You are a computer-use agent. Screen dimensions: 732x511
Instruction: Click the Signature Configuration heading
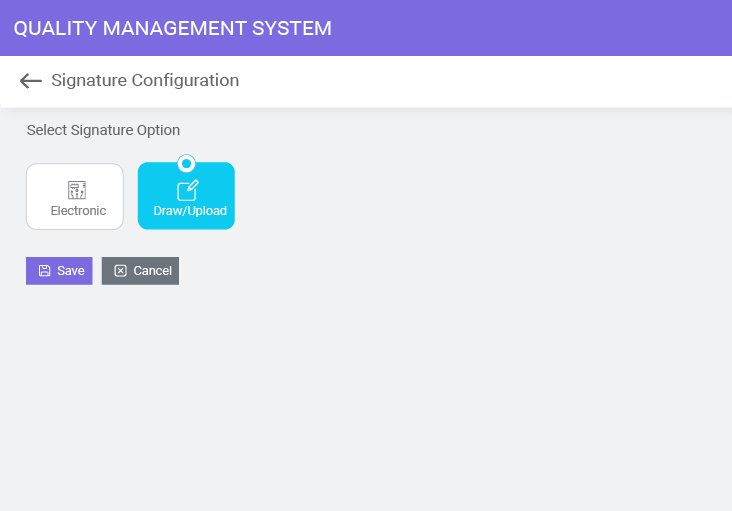pyautogui.click(x=145, y=80)
